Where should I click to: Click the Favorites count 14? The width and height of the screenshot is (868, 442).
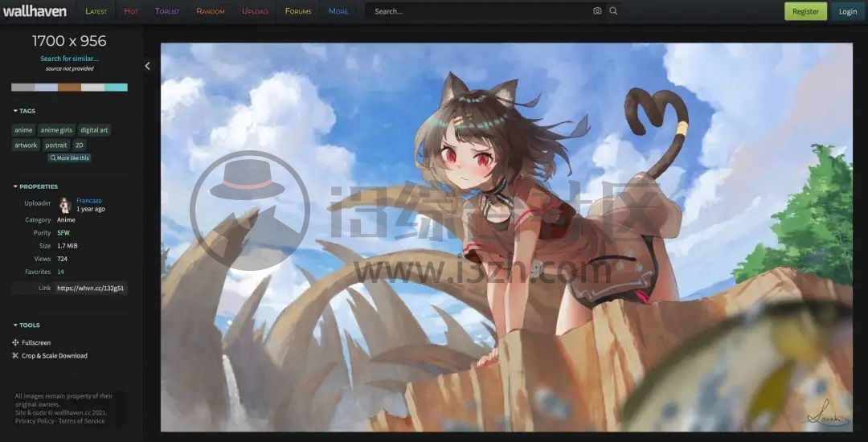click(x=60, y=272)
